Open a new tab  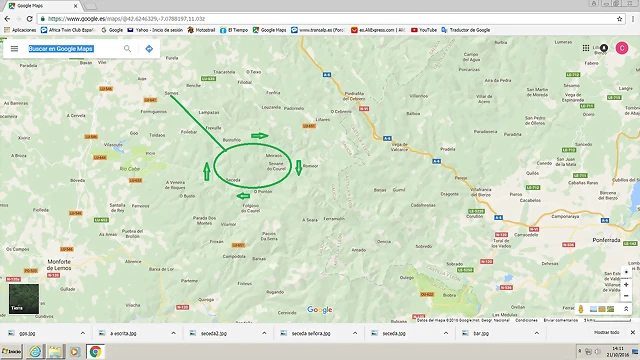click(x=90, y=6)
